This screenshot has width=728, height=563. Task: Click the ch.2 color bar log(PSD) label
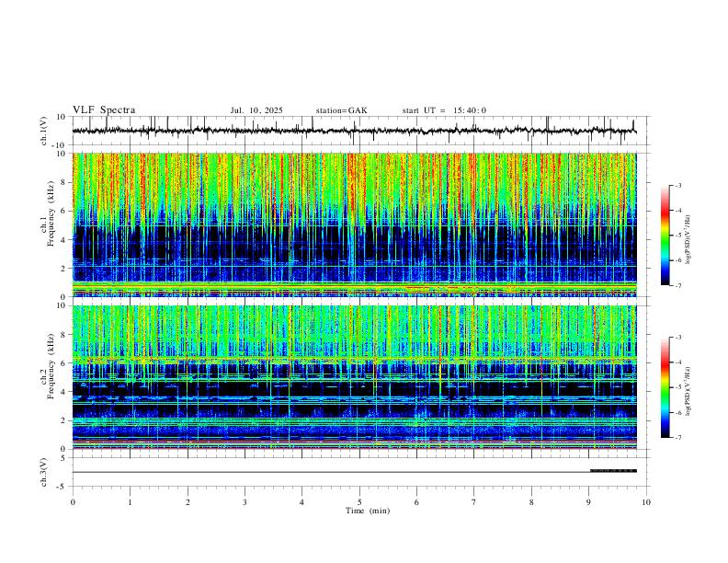tap(688, 391)
